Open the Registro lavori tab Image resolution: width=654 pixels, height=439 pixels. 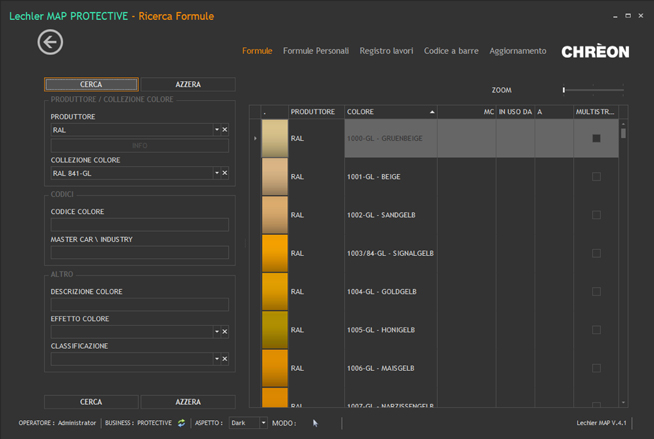pos(386,51)
